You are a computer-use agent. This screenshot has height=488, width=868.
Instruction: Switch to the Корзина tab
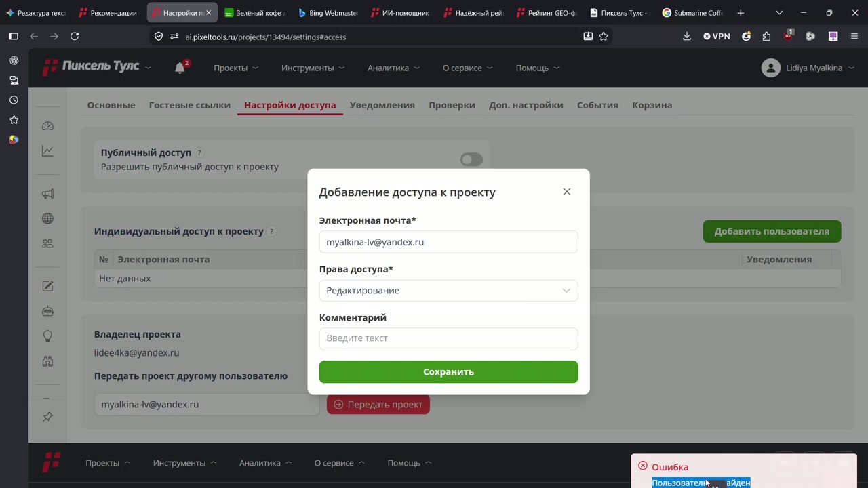coord(652,105)
